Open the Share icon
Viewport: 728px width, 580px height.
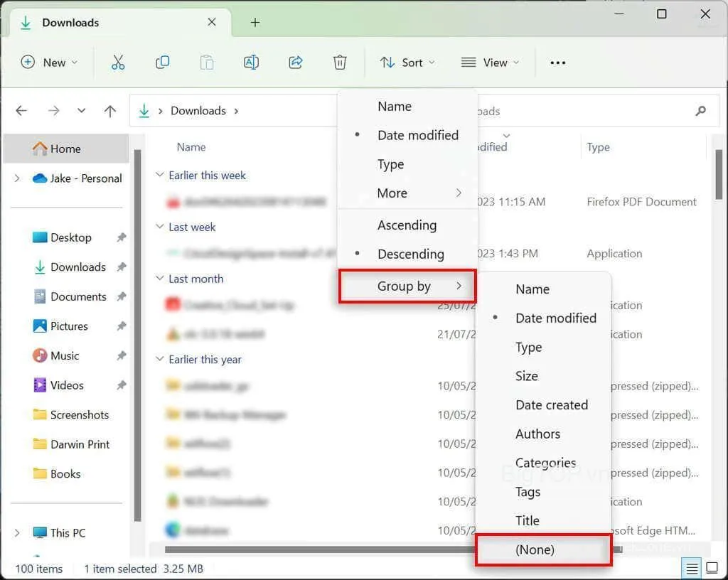pos(295,63)
